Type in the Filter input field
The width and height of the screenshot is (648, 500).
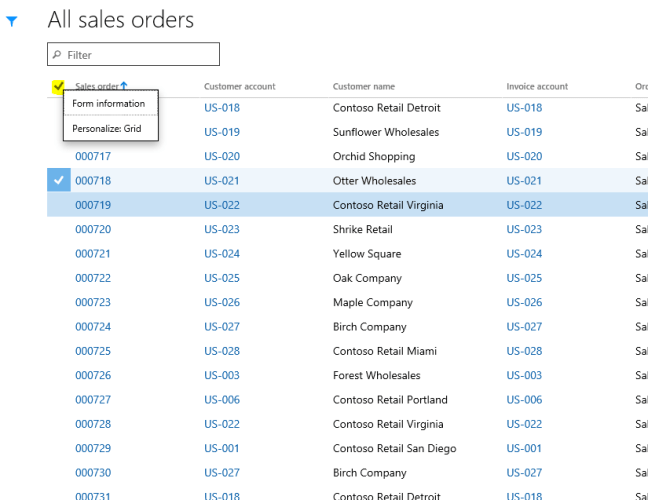click(140, 55)
